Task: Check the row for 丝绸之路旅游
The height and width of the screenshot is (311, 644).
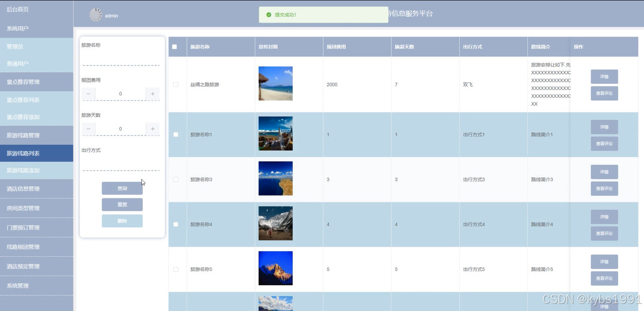Action: (x=176, y=84)
